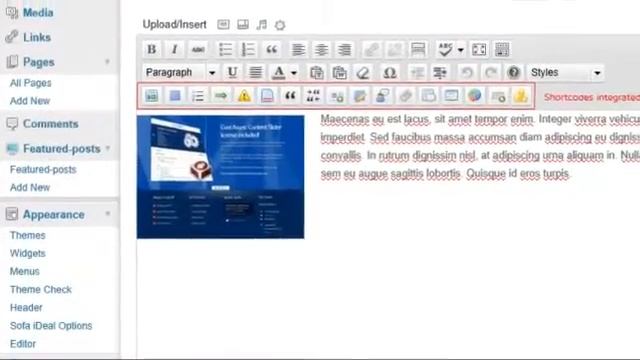Click the blockquote button in top toolbar row
640x360 pixels.
271,49
